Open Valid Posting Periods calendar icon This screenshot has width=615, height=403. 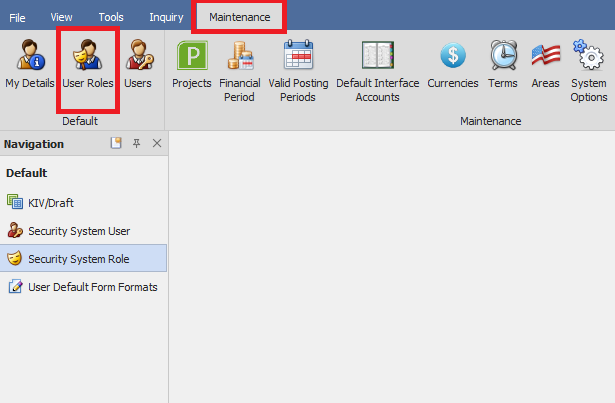coord(298,71)
